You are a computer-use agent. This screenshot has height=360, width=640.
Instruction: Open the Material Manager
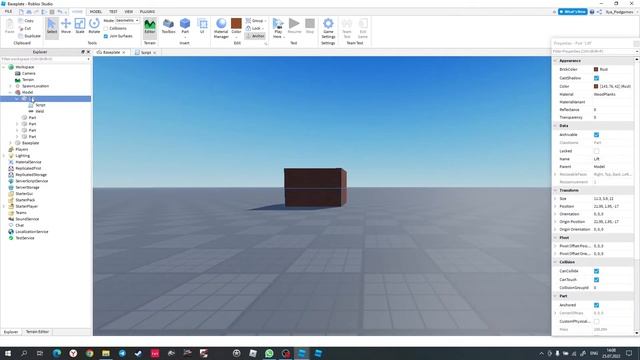(221, 28)
